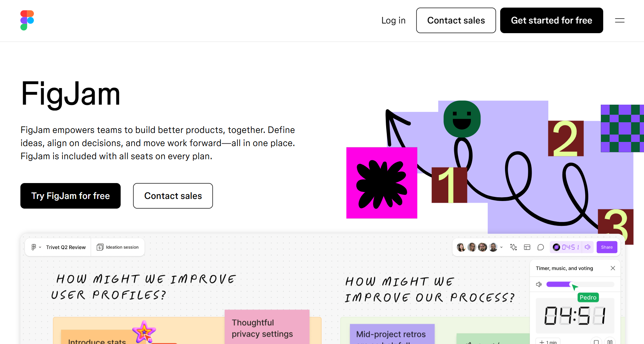Click the Log in link

(x=393, y=20)
